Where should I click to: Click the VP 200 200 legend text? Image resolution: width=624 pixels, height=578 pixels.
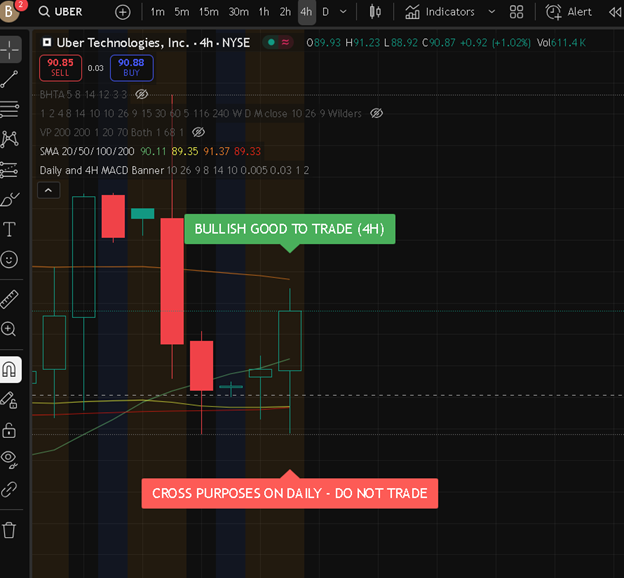pos(111,132)
